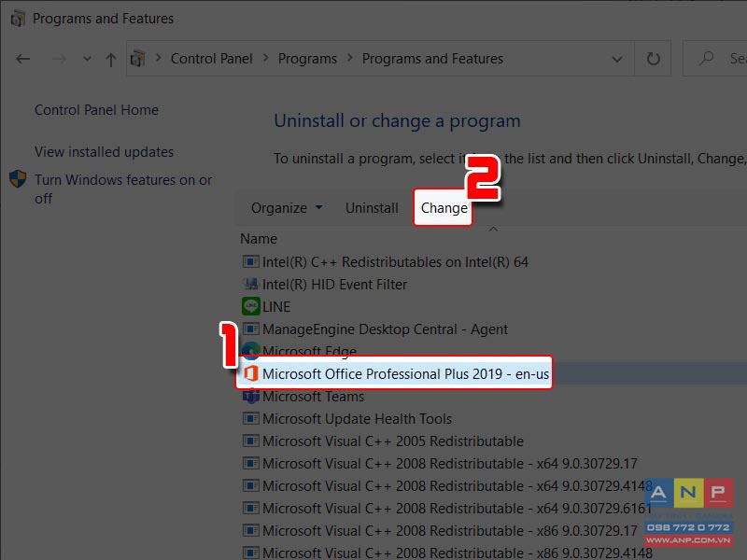This screenshot has width=747, height=560.
Task: Click the Visual C++ 2008 x86 9.0.30729.17 icon
Action: pos(250,530)
